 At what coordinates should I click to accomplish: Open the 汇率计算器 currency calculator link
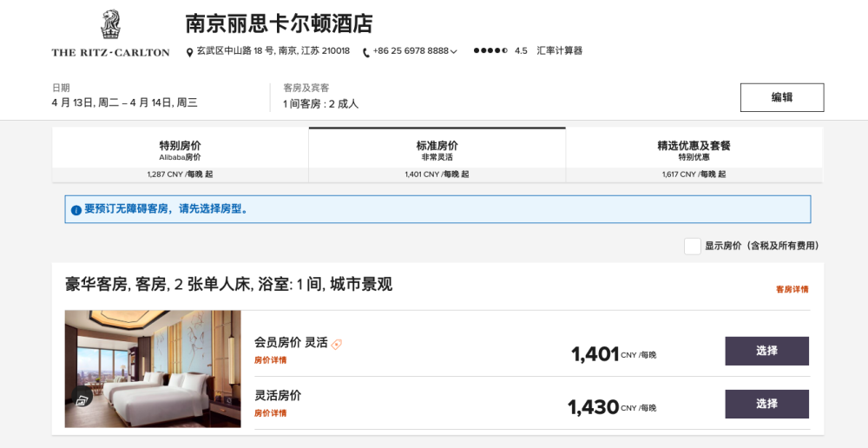pyautogui.click(x=559, y=50)
